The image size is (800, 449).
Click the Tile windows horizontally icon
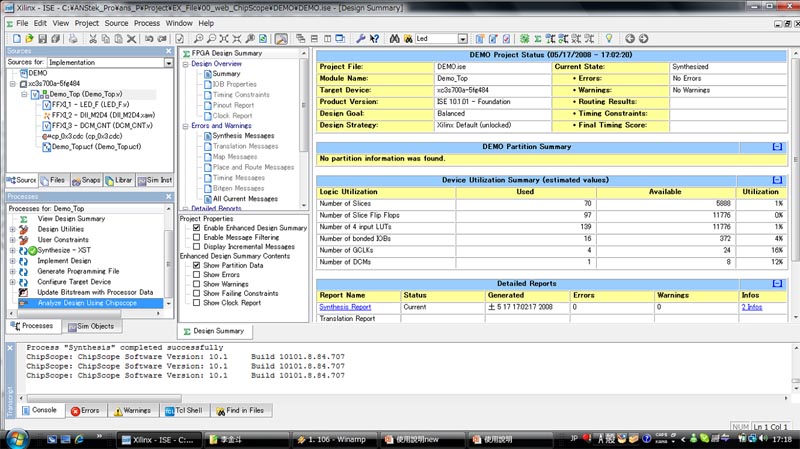[314, 39]
